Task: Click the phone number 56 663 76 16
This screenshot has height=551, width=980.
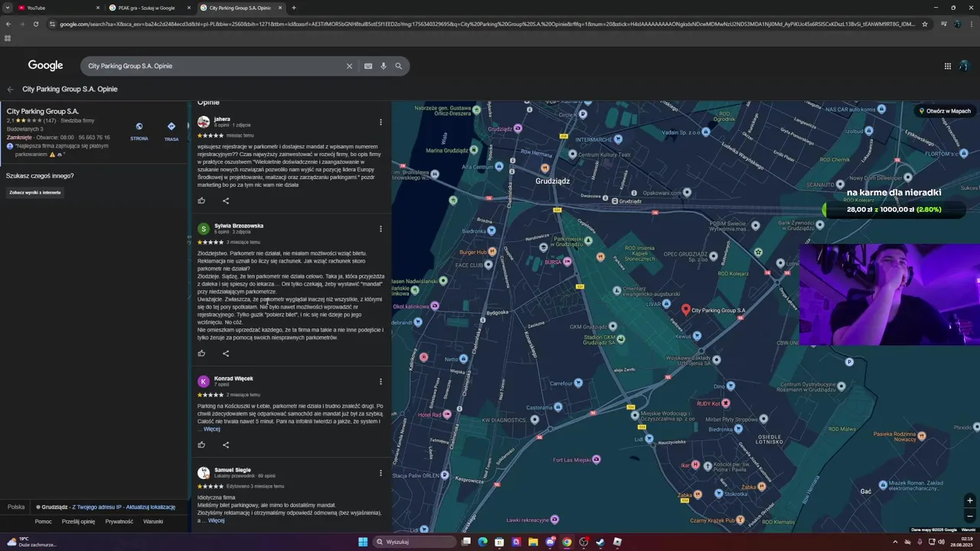Action: click(x=94, y=138)
